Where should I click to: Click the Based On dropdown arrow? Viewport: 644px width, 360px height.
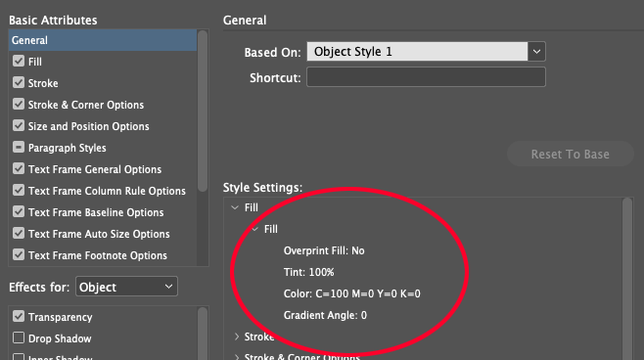536,52
